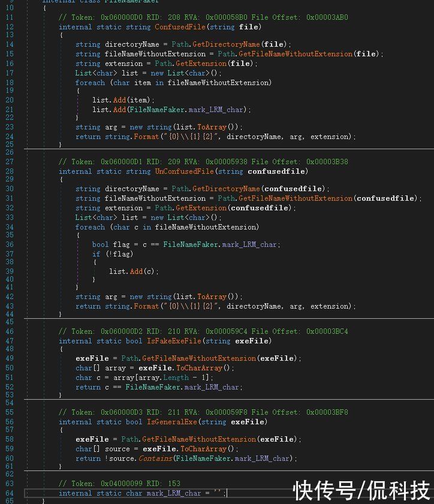The image size is (434, 504).
Task: Click the file parameter on line 12
Action: (249, 27)
